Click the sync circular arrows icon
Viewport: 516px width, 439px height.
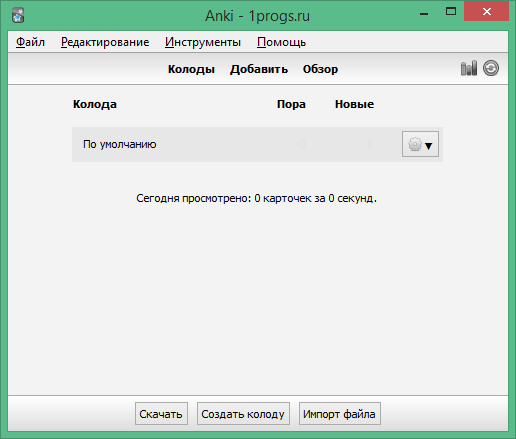click(x=491, y=68)
